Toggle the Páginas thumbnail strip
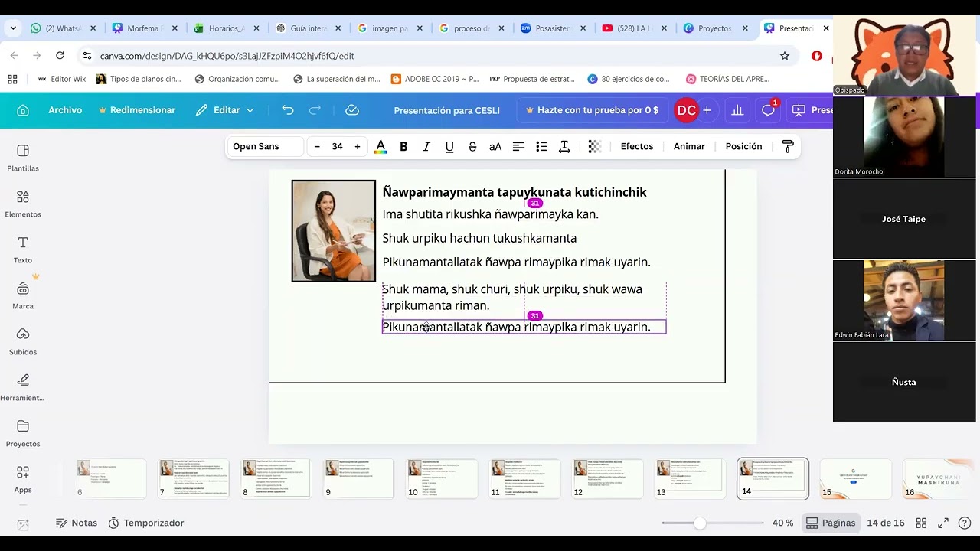980x551 pixels. [831, 523]
